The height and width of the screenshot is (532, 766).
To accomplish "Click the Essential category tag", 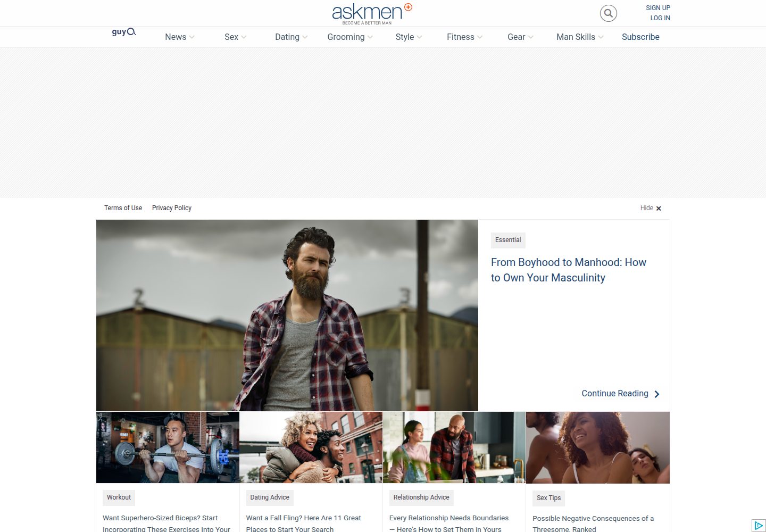I will [x=508, y=240].
